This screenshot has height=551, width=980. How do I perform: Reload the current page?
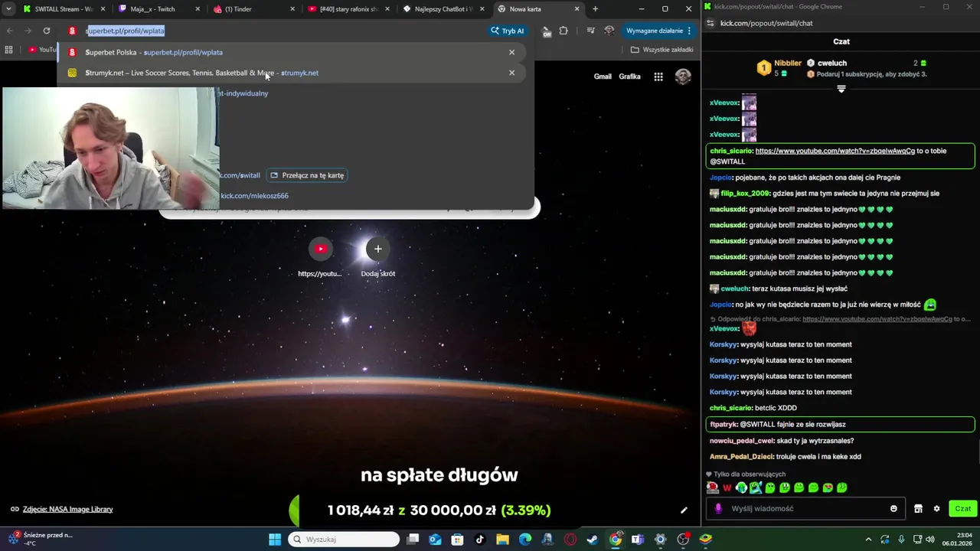pyautogui.click(x=47, y=31)
